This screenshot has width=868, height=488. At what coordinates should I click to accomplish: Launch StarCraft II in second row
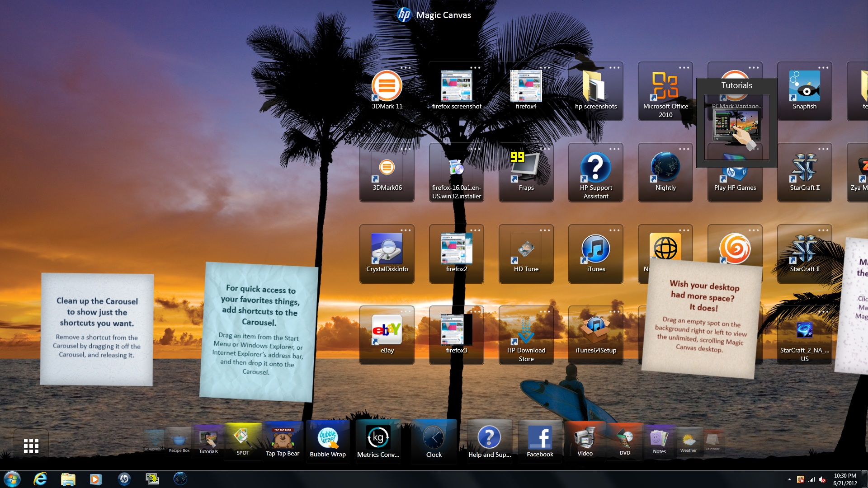pyautogui.click(x=805, y=172)
